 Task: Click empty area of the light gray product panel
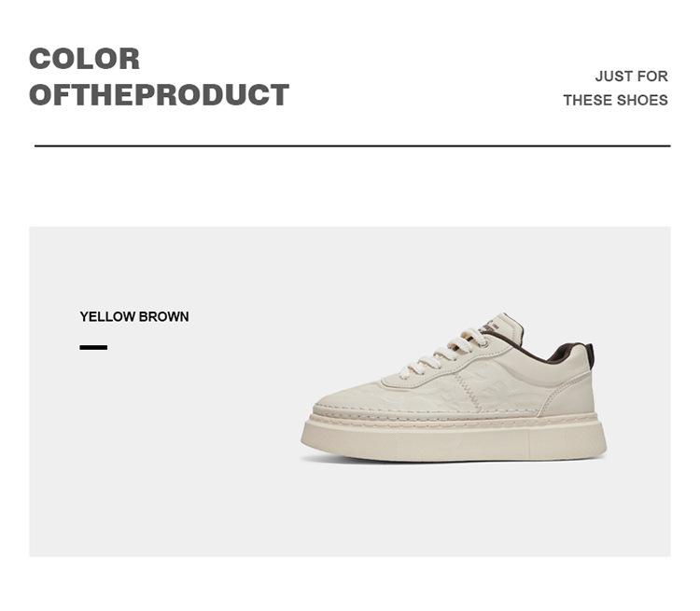(168, 466)
